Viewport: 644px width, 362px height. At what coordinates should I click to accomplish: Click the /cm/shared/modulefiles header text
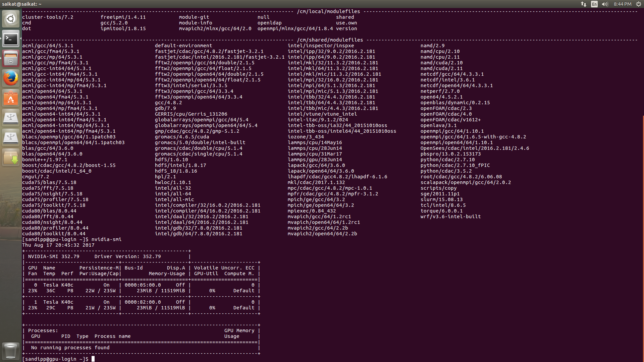point(330,40)
